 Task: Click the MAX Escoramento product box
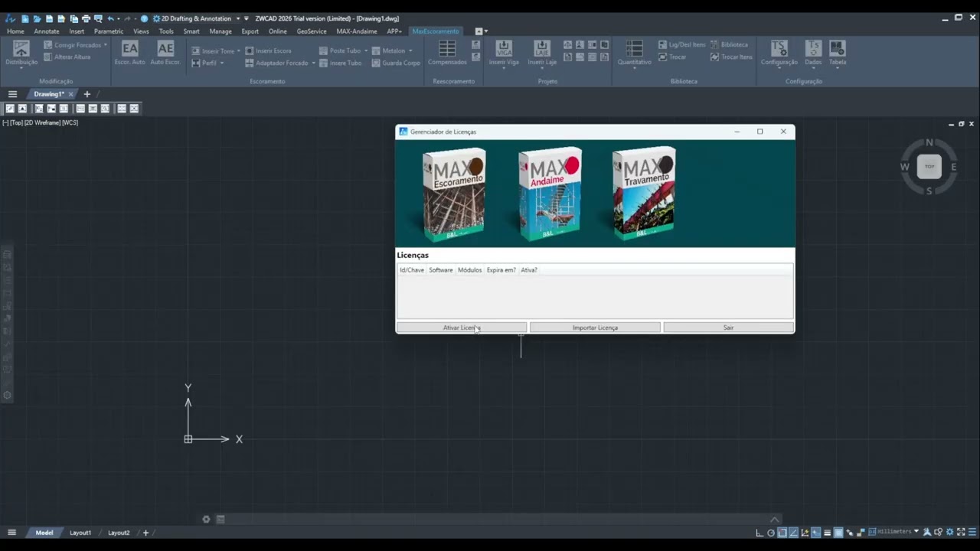(x=454, y=194)
